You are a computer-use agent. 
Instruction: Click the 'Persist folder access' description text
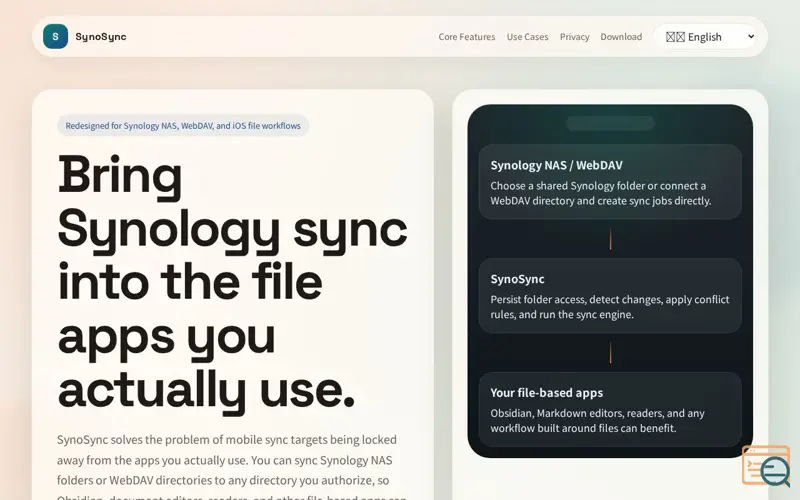(x=610, y=307)
